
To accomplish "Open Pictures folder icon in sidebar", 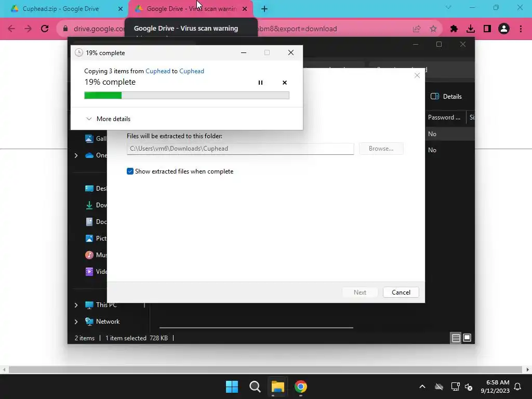I will tap(89, 238).
